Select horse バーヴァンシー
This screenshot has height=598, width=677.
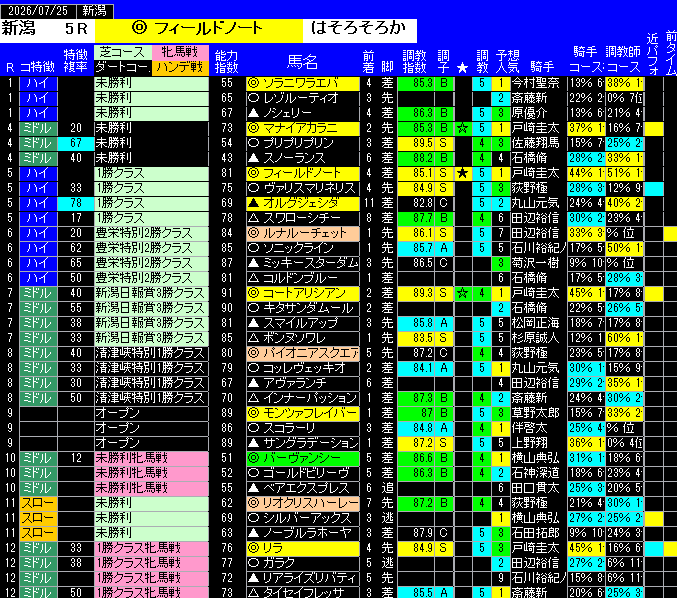click(303, 458)
